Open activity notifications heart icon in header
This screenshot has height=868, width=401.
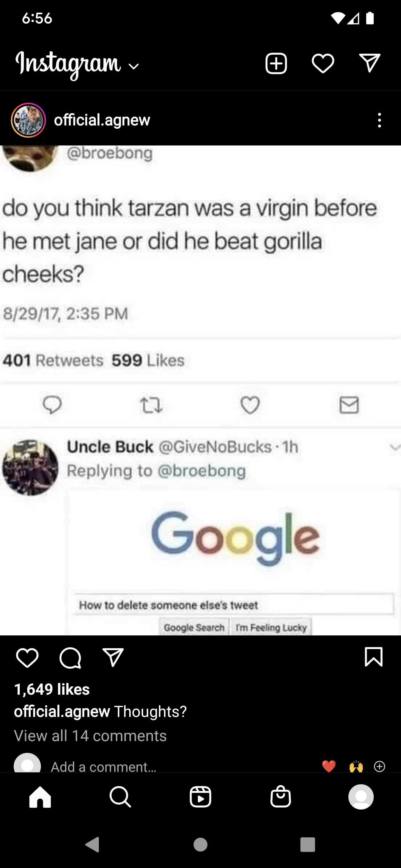tap(323, 63)
